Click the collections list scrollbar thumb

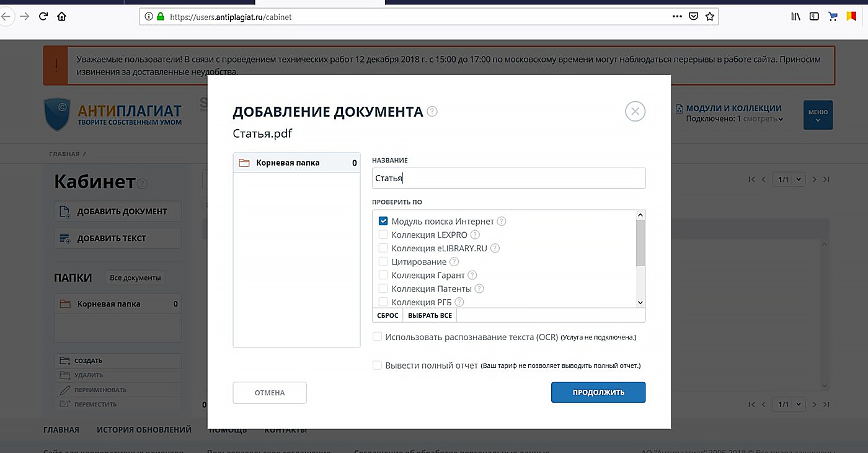click(640, 243)
